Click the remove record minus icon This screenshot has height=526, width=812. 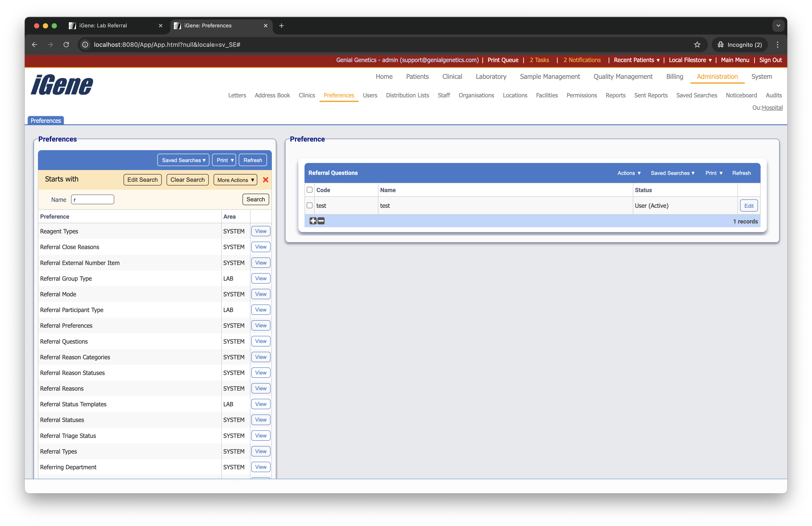tap(321, 221)
